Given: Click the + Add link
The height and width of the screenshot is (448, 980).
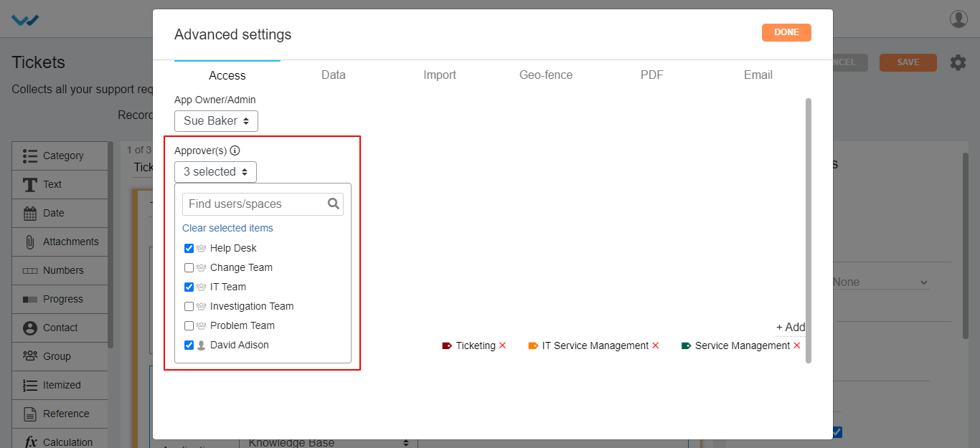Looking at the screenshot, I should tap(791, 328).
